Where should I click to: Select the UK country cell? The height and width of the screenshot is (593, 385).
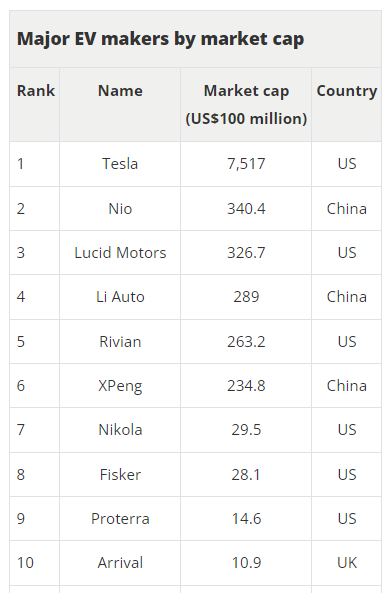(347, 563)
